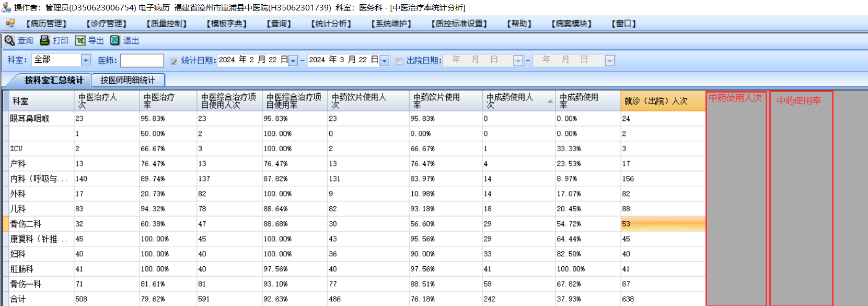
Task: Enable the 出院日期 checkbox
Action: (x=399, y=61)
